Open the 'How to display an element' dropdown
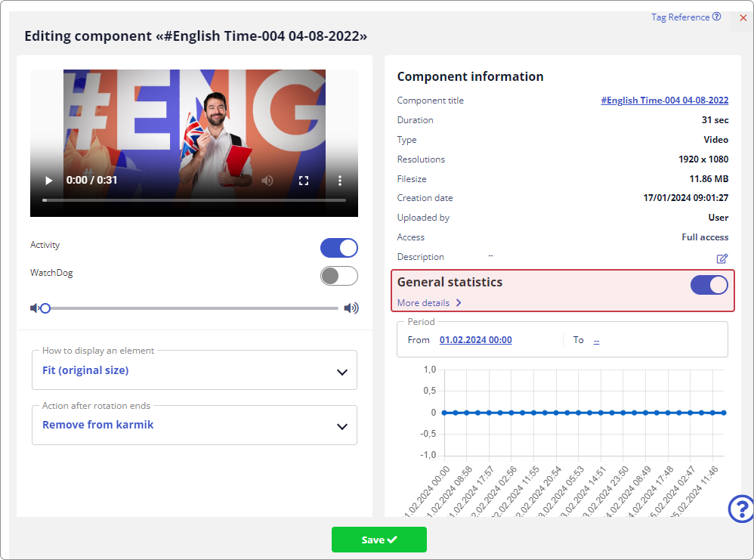This screenshot has height=560, width=754. (x=194, y=370)
